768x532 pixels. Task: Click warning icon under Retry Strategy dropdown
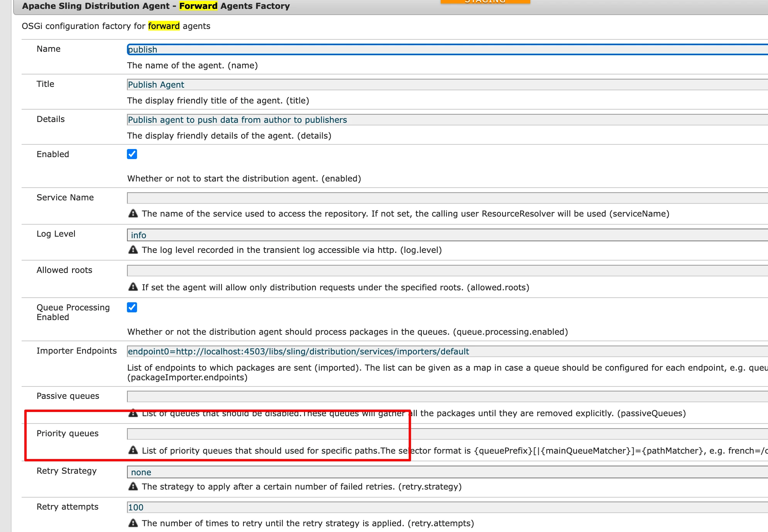coord(133,486)
